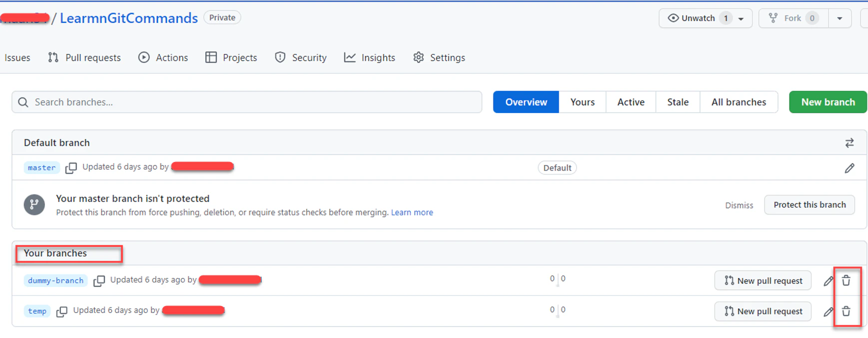Open New pull request for dummy-branch
The image size is (868, 338).
(763, 281)
